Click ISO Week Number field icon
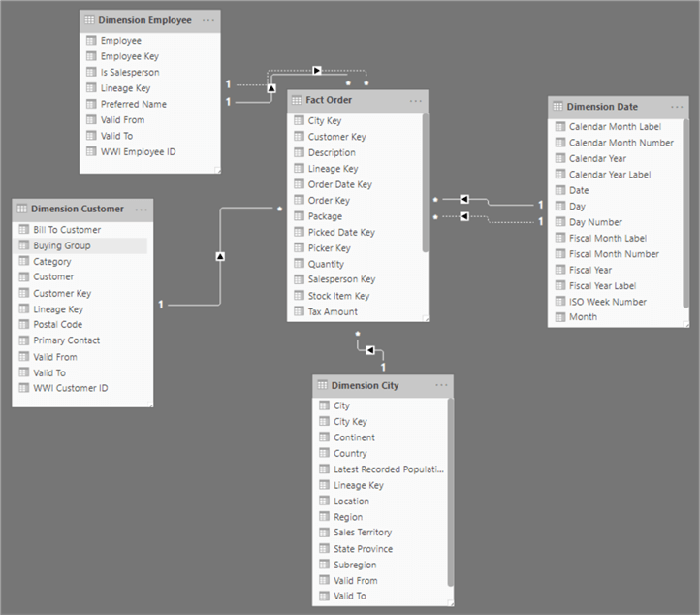The width and height of the screenshot is (700, 615). pyautogui.click(x=559, y=302)
